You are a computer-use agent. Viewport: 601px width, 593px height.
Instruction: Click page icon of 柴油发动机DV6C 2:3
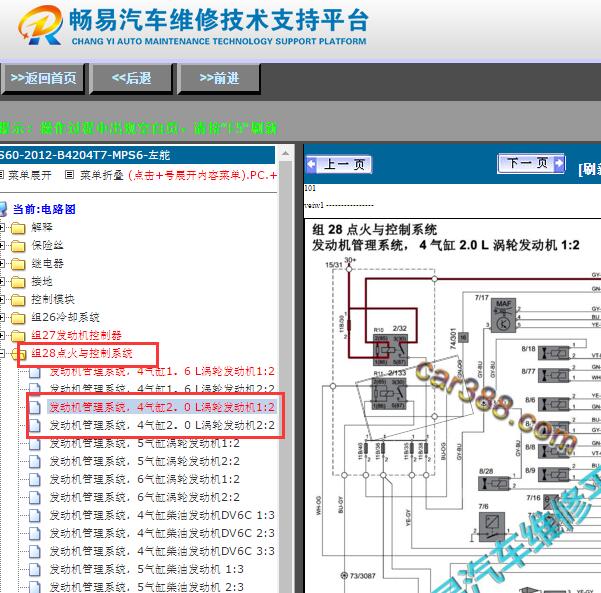35,534
